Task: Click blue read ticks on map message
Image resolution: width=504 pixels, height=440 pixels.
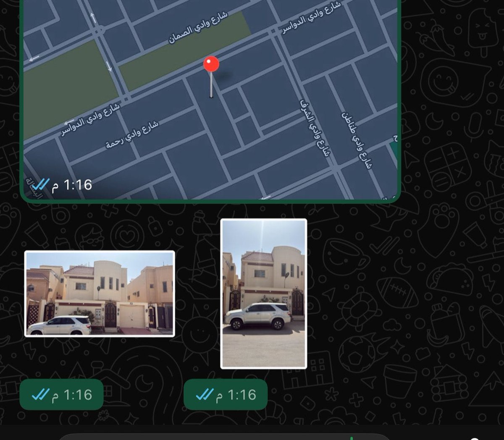Action: pos(41,184)
